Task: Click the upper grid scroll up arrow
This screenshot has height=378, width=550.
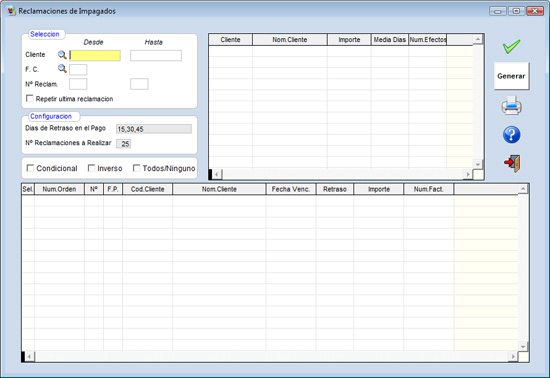Action: click(x=478, y=40)
